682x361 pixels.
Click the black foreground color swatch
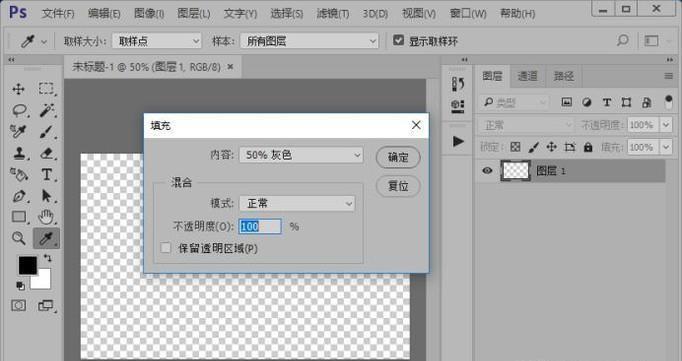click(27, 265)
